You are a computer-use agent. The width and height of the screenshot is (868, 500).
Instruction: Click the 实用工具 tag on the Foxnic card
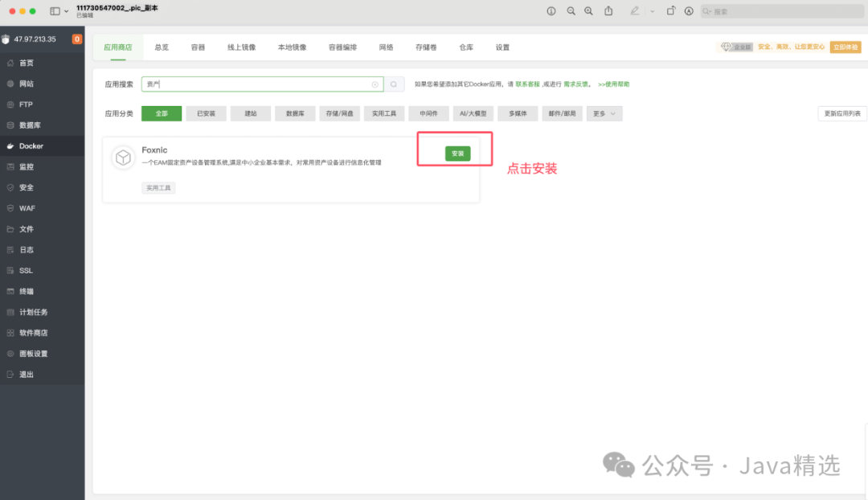coord(158,188)
